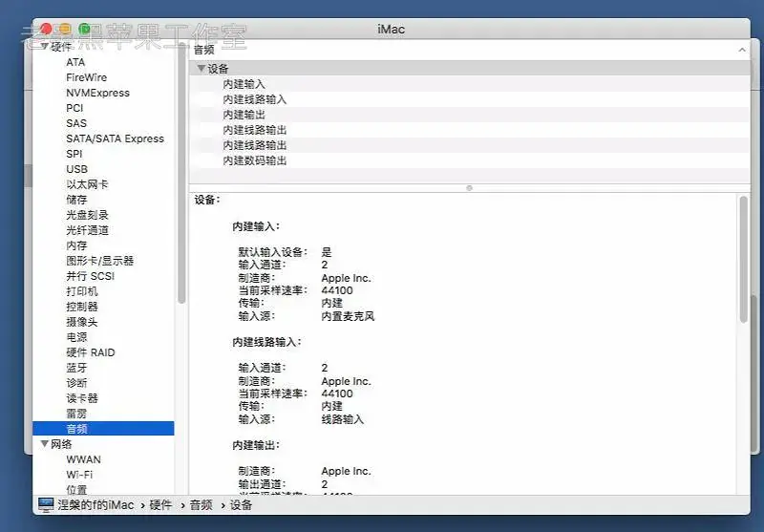
Task: Select 以太网卡 in the sidebar
Action: click(87, 184)
